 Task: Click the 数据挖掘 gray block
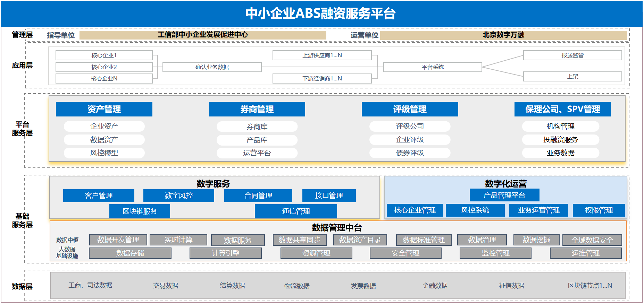pyautogui.click(x=536, y=240)
